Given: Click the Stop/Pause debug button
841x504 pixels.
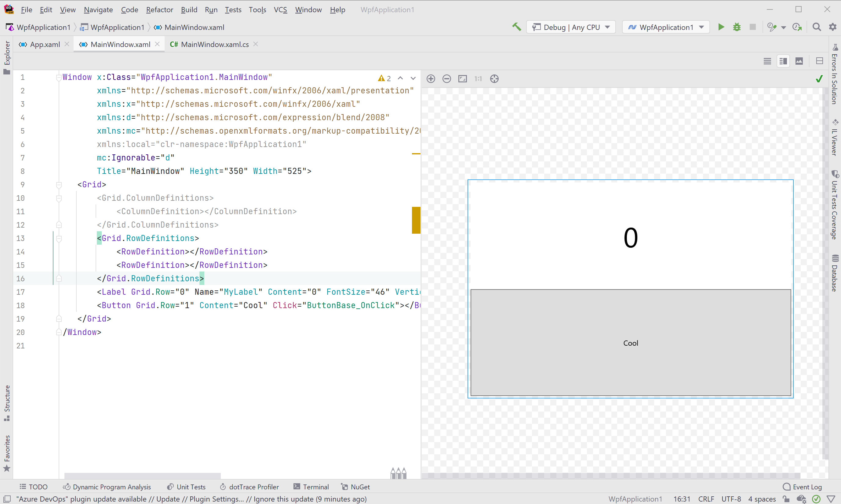Looking at the screenshot, I should pos(753,27).
